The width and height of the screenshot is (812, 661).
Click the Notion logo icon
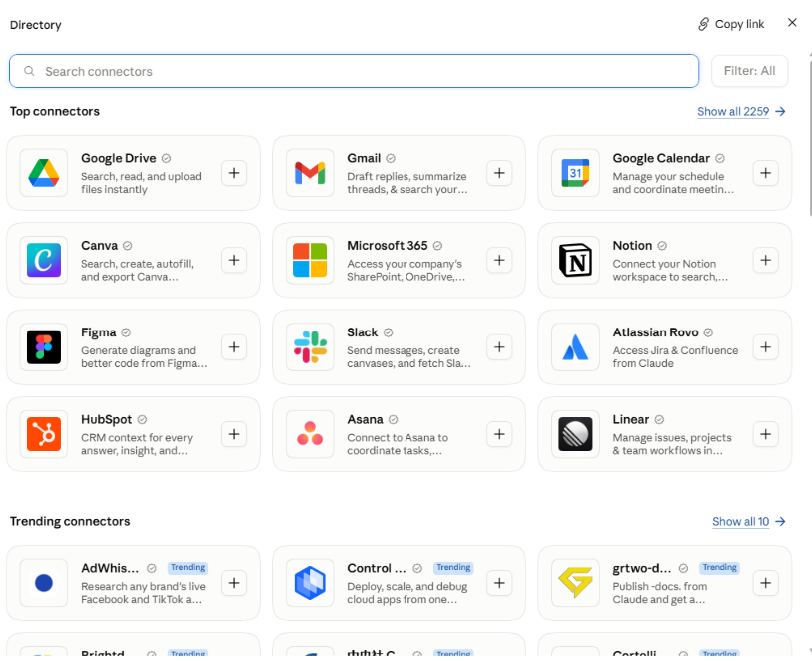click(x=575, y=260)
